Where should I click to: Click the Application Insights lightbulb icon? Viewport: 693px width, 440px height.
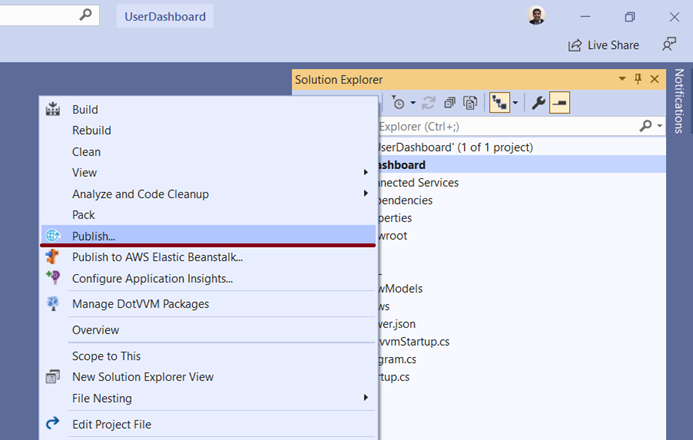53,277
